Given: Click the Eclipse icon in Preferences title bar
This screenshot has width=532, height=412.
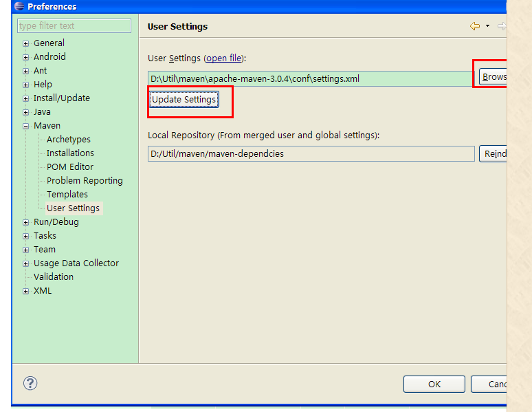Looking at the screenshot, I should point(19,6).
